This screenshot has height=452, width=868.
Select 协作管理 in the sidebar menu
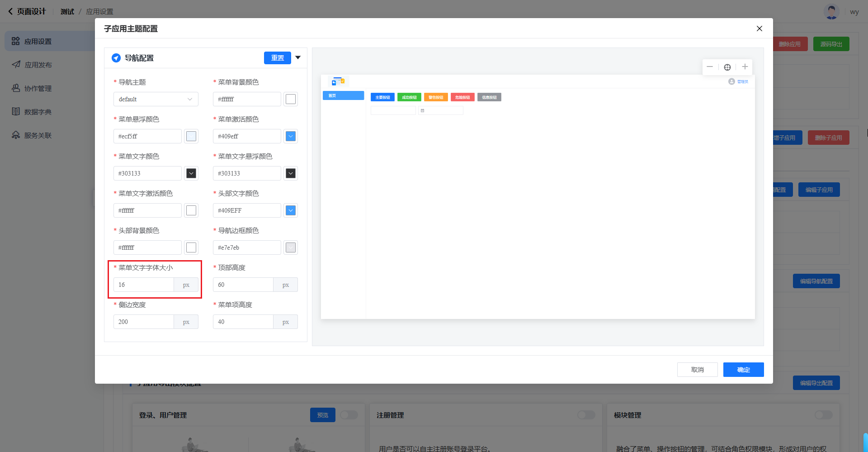coord(38,88)
